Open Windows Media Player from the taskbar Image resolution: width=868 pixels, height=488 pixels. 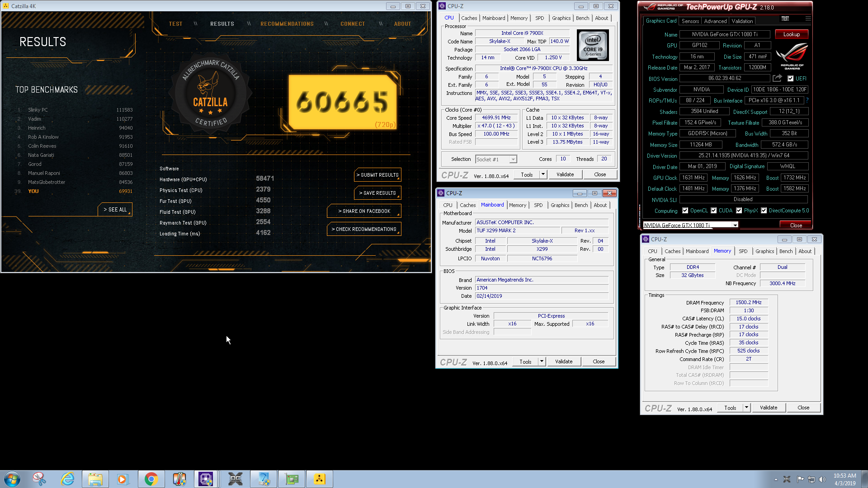[x=123, y=479]
